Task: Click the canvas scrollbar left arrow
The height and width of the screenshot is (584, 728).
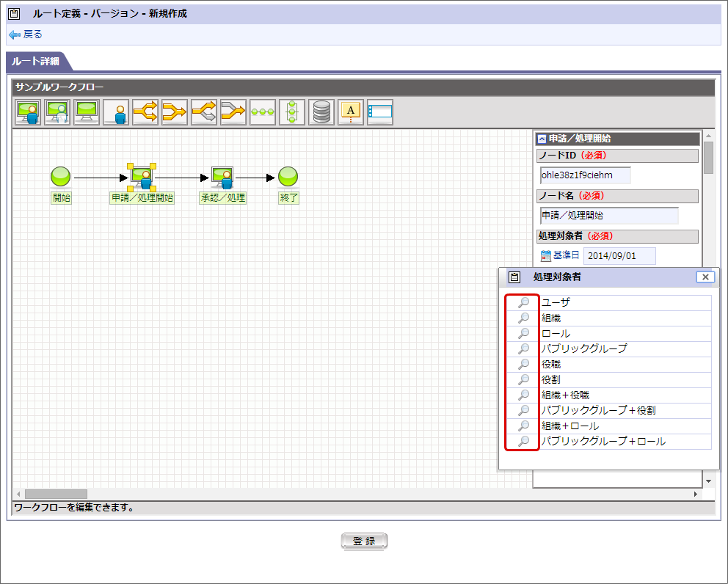Action: tap(18, 494)
